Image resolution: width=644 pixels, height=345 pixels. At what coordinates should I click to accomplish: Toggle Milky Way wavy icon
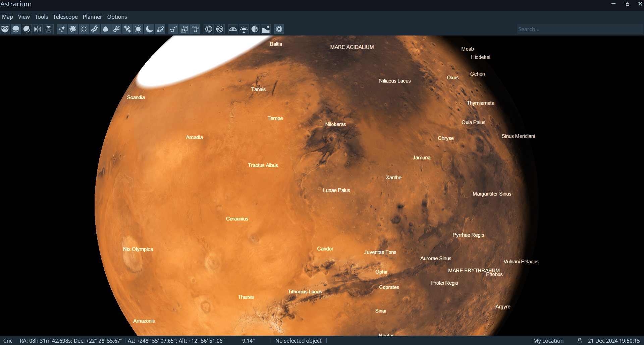(95, 29)
